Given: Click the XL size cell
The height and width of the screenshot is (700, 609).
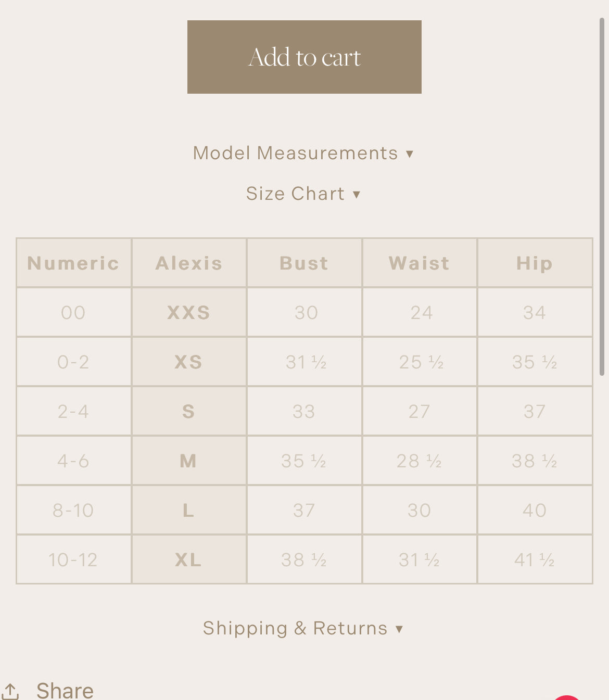Looking at the screenshot, I should pos(189,559).
